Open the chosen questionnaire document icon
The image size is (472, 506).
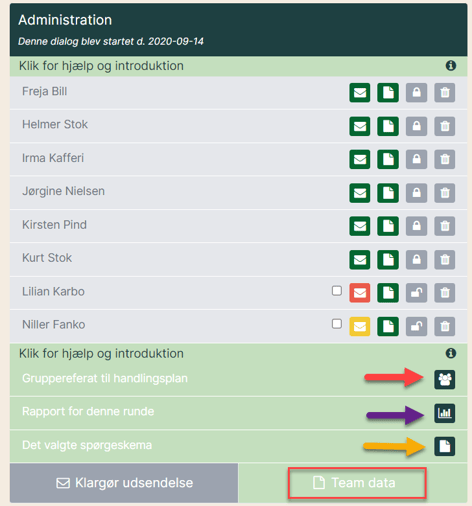(445, 446)
